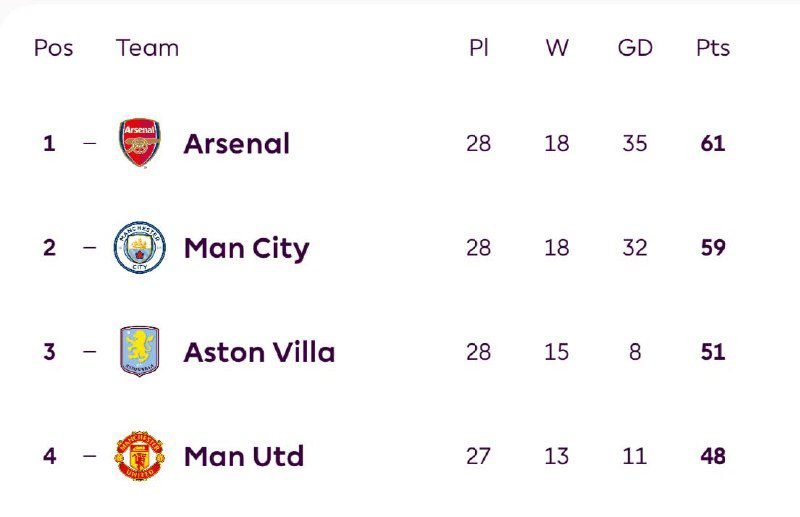Screen dimensions: 800x517
Task: Click the Team column header
Action: 147,48
